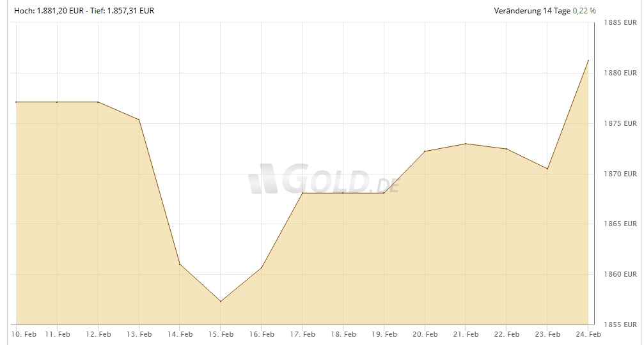644x345 pixels.
Task: Select the 20. Feb data point
Action: (x=425, y=151)
